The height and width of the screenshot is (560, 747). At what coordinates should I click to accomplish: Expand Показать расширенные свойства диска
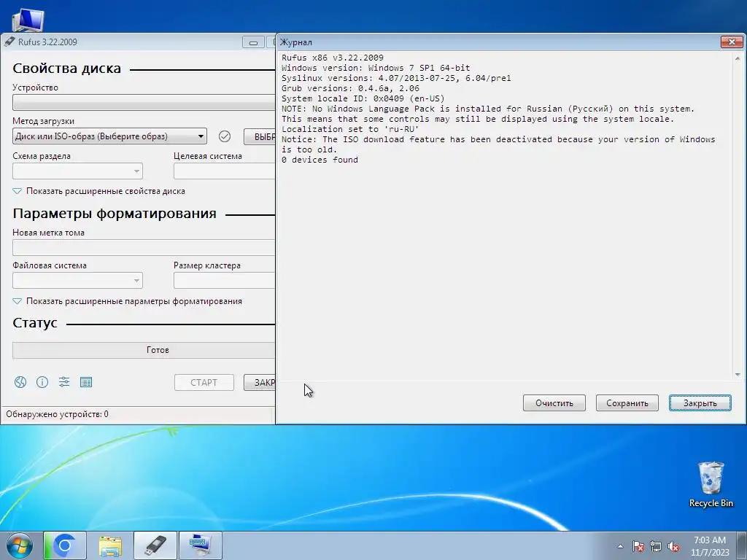(x=99, y=191)
